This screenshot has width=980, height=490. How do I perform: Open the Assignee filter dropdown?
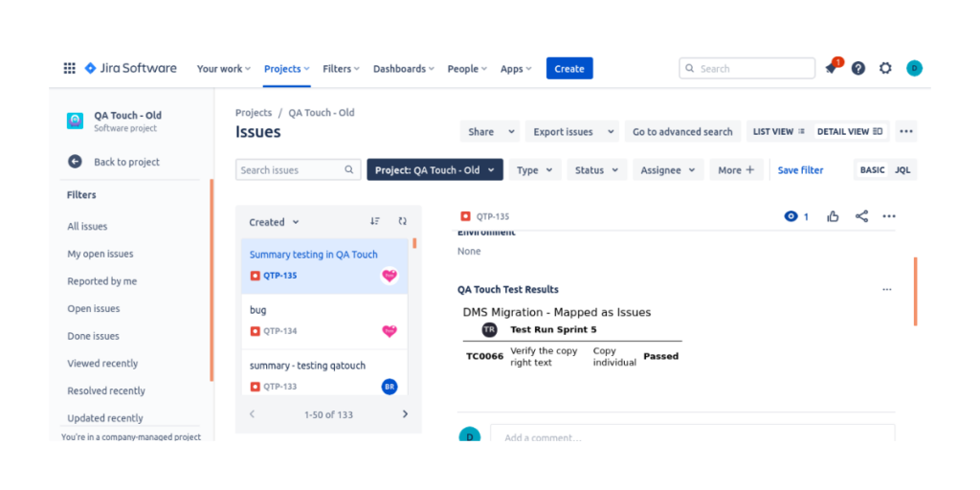click(x=668, y=170)
